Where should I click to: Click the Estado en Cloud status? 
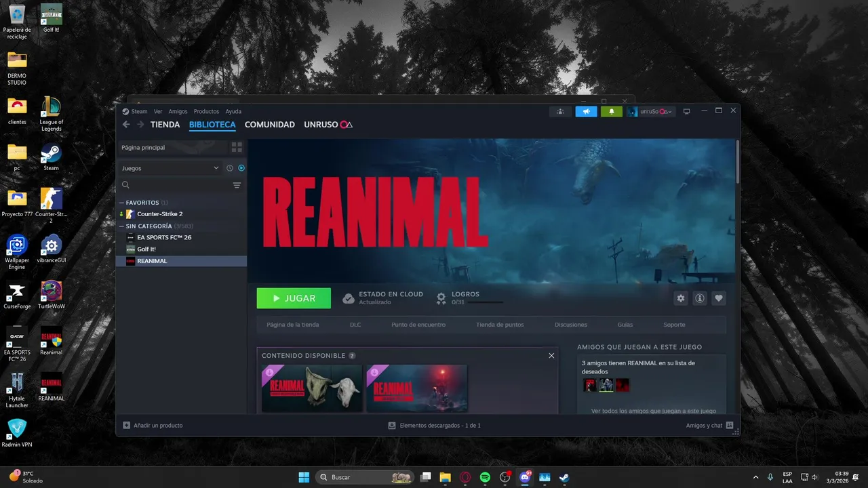click(x=383, y=298)
